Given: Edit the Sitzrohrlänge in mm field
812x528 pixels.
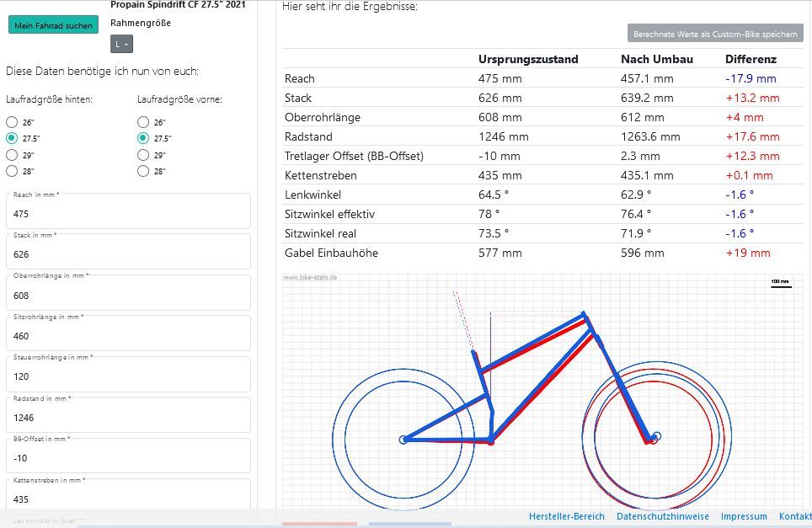Looking at the screenshot, I should [128, 335].
